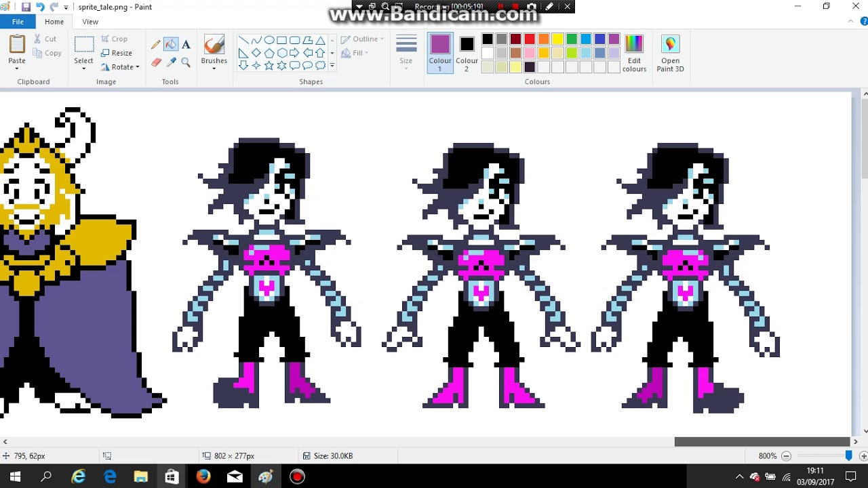
Task: Take a Bandicam screenshot with camera icon
Action: (x=532, y=7)
